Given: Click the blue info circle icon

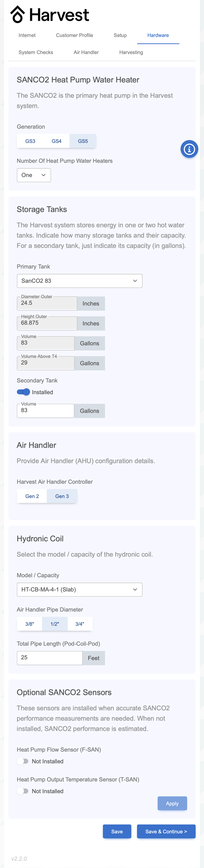Looking at the screenshot, I should pos(189,149).
